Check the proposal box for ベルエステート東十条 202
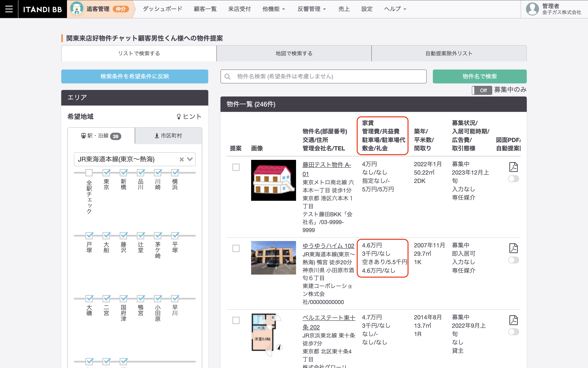The image size is (588, 368). click(x=236, y=320)
